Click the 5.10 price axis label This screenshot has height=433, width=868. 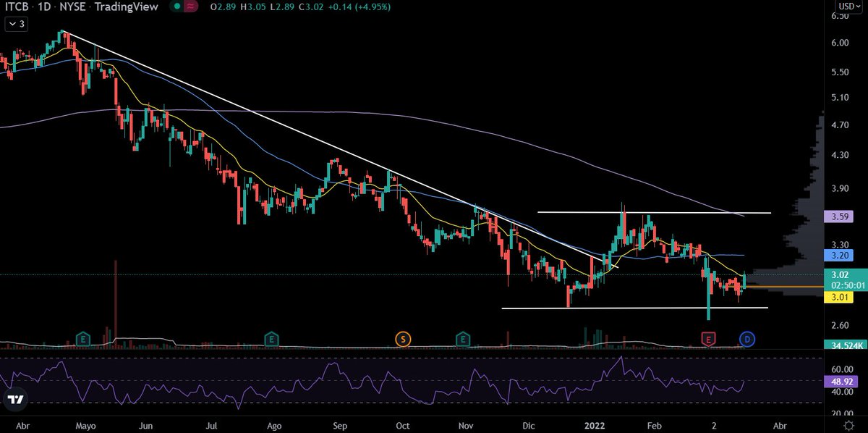pyautogui.click(x=840, y=97)
